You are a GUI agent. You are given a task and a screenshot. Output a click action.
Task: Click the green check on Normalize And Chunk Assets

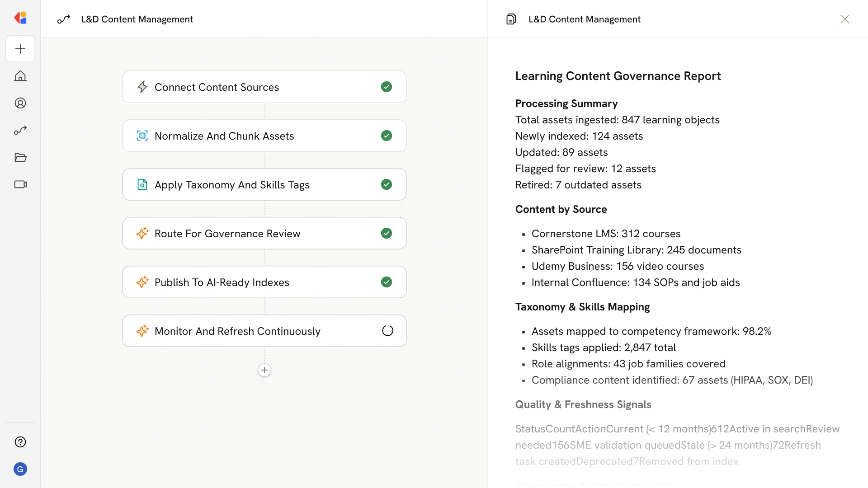386,136
